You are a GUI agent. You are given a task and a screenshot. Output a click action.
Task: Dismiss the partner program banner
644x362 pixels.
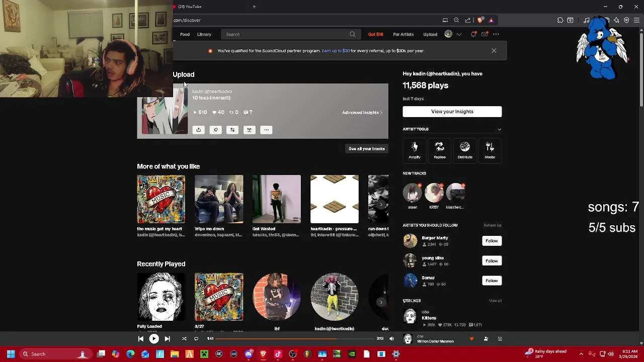click(494, 51)
